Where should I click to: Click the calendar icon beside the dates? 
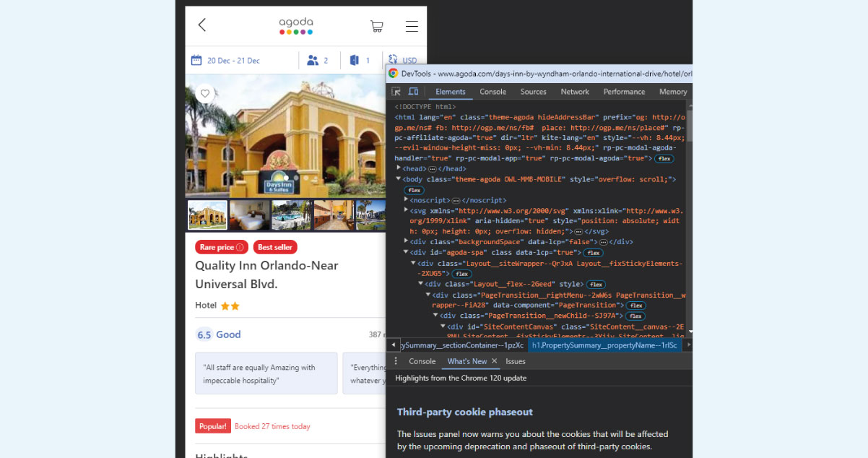tap(196, 60)
